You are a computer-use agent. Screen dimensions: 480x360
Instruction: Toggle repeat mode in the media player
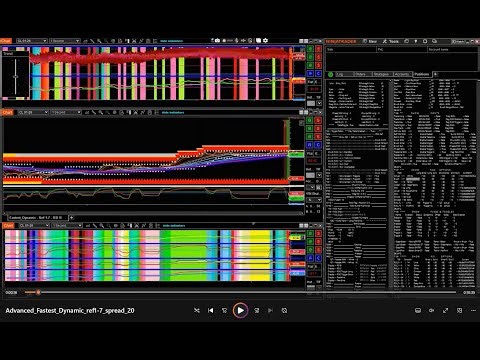point(284,310)
